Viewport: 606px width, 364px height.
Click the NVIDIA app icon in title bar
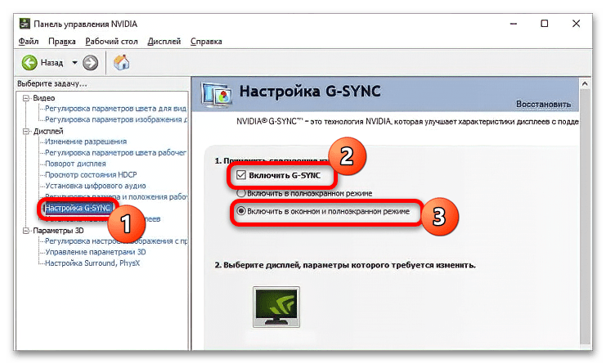click(25, 24)
